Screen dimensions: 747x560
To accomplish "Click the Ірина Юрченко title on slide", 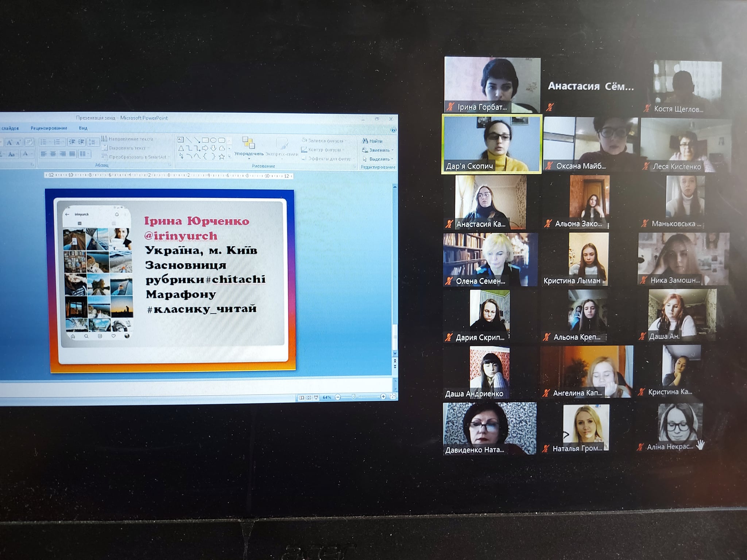I will click(197, 221).
